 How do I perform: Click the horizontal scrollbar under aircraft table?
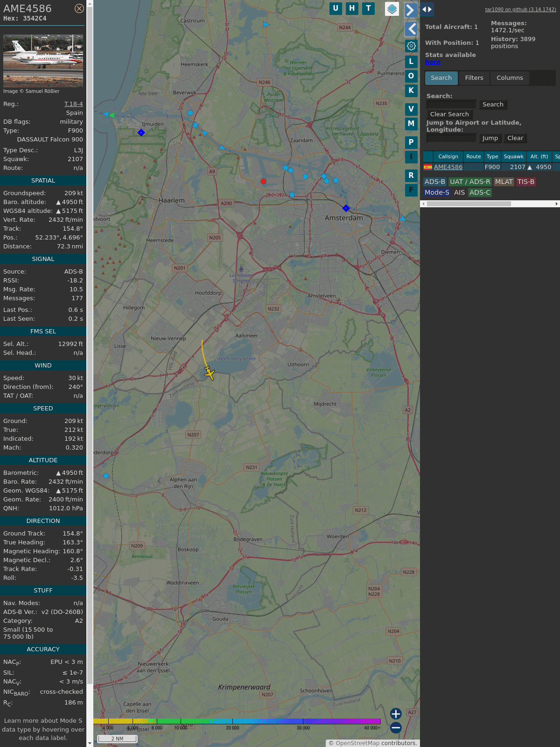(x=469, y=204)
